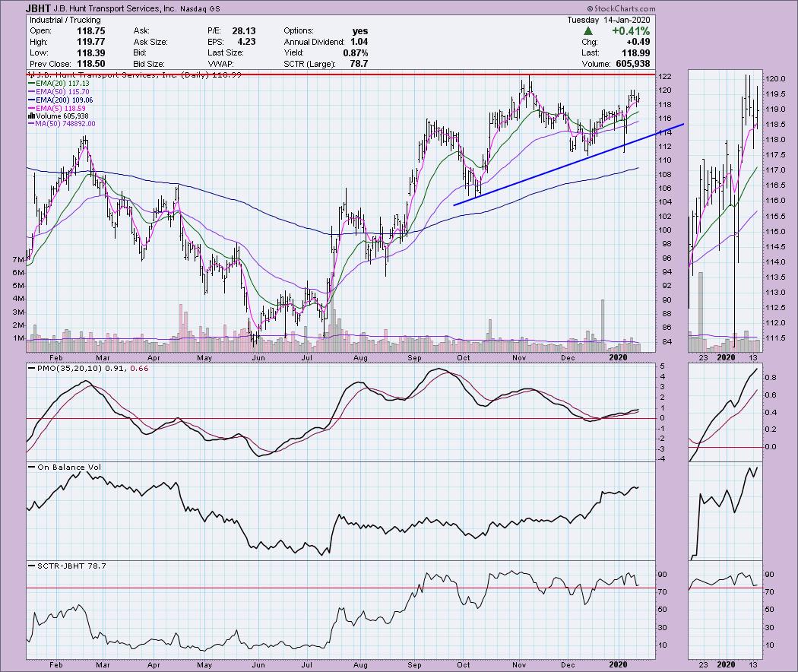
Task: Click the Last price 118.99
Action: [635, 53]
